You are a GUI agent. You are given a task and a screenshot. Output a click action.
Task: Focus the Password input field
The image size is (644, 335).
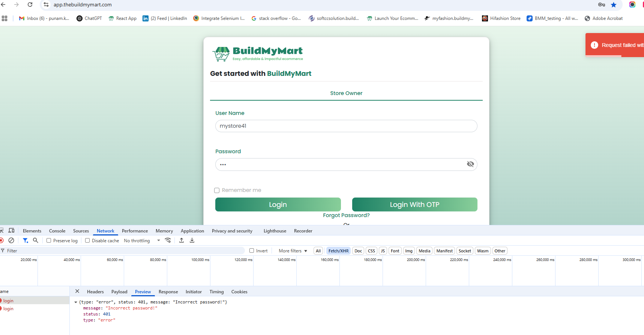(346, 164)
